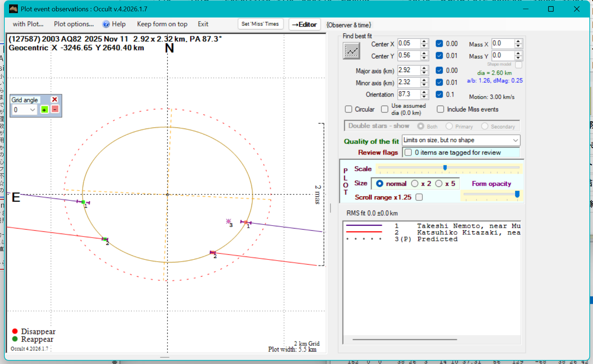Image resolution: width=593 pixels, height=364 pixels.
Task: Expand the Quality of the fit dropdown
Action: (x=515, y=140)
